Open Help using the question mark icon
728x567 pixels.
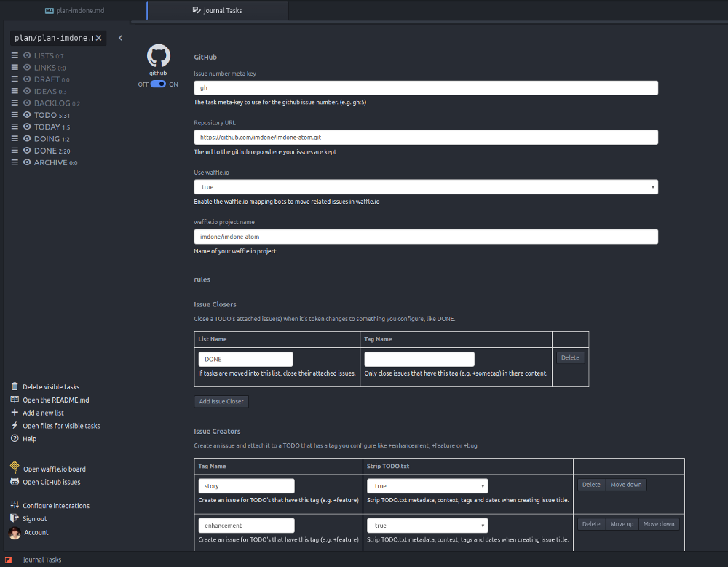15,438
